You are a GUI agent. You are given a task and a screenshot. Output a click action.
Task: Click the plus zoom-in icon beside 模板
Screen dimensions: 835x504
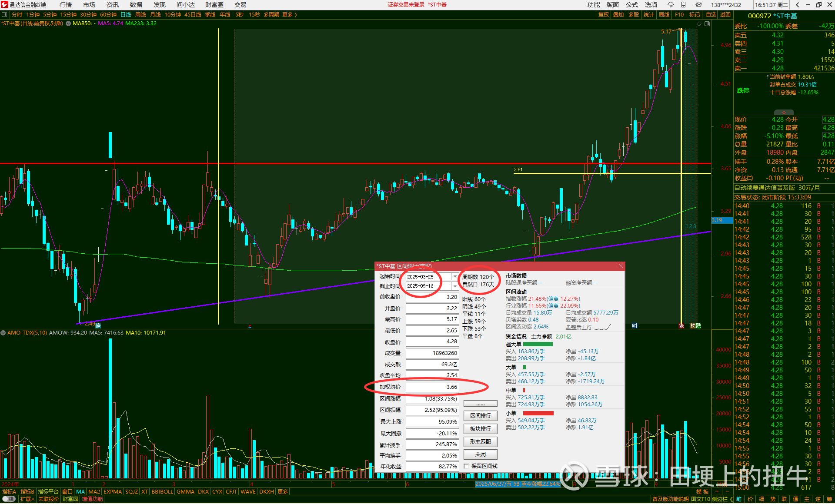[x=717, y=491]
